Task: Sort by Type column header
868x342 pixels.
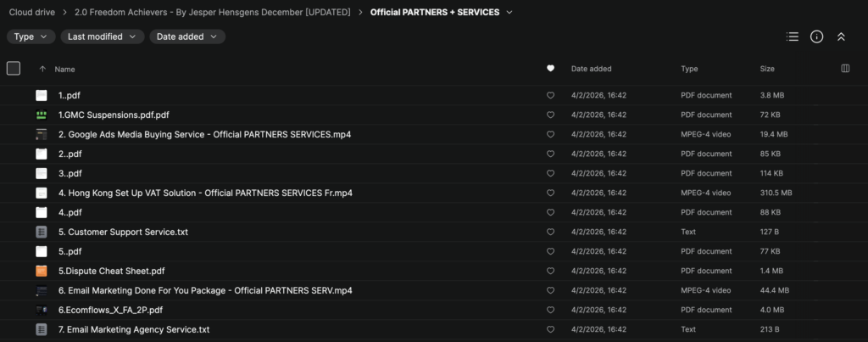Action: [x=689, y=69]
